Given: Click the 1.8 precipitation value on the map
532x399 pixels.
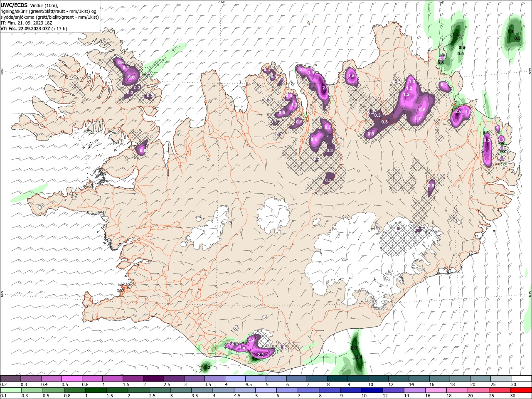Looking at the screenshot, I should pos(351,76).
